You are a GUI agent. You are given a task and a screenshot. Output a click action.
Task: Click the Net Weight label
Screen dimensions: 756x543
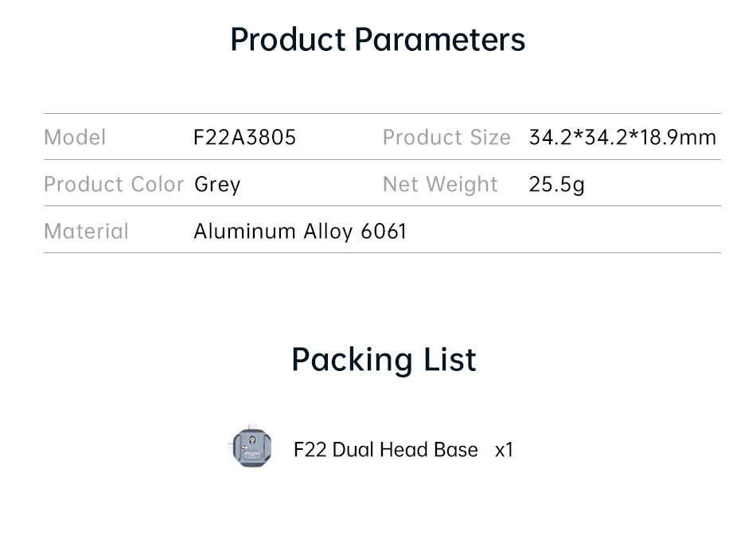click(x=440, y=185)
